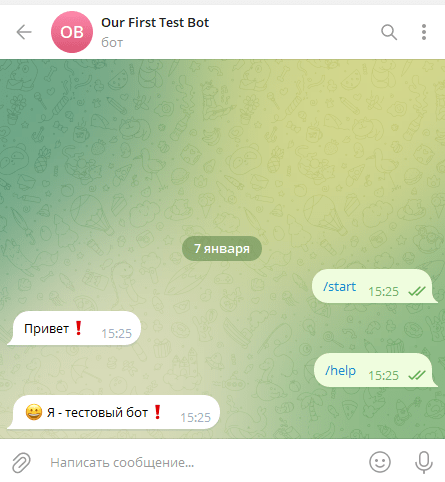This screenshot has width=445, height=482.
Task: Click the /start command link
Action: 339,287
